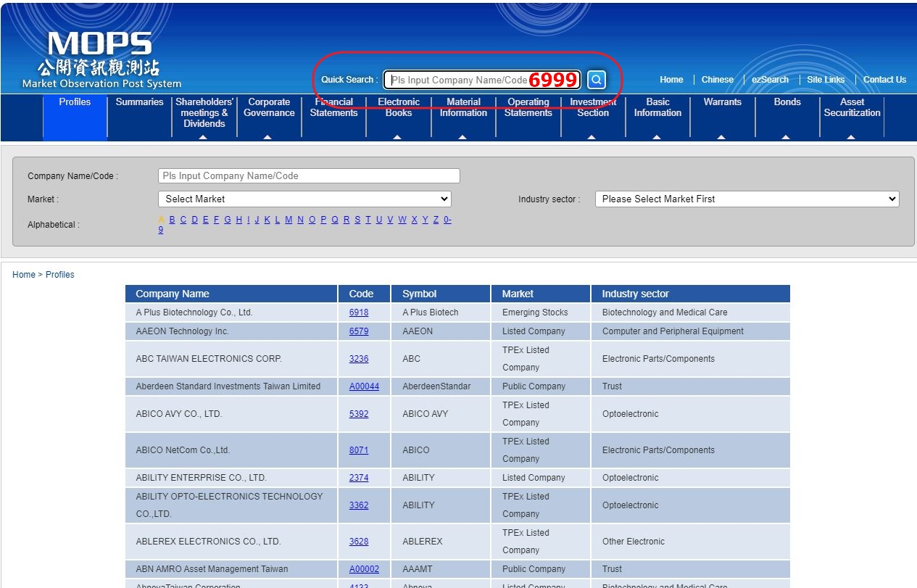
Task: Filter alphabetically by letter A
Action: click(161, 220)
